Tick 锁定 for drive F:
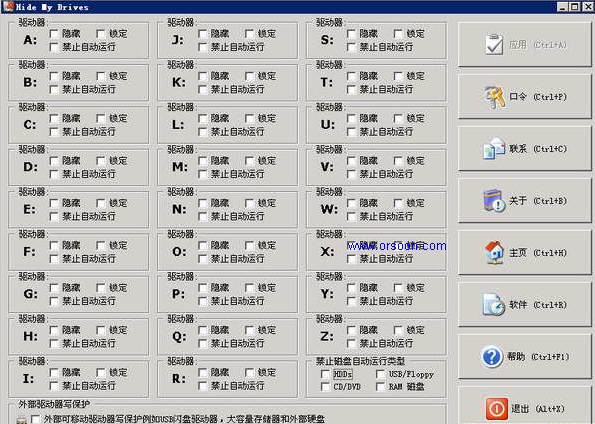The image size is (595, 424). (x=101, y=245)
